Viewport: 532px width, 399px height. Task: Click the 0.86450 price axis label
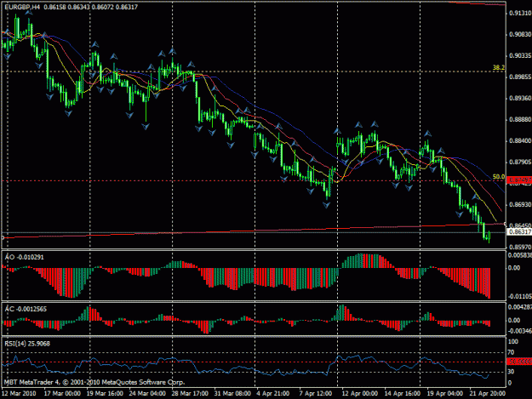[x=520, y=225]
